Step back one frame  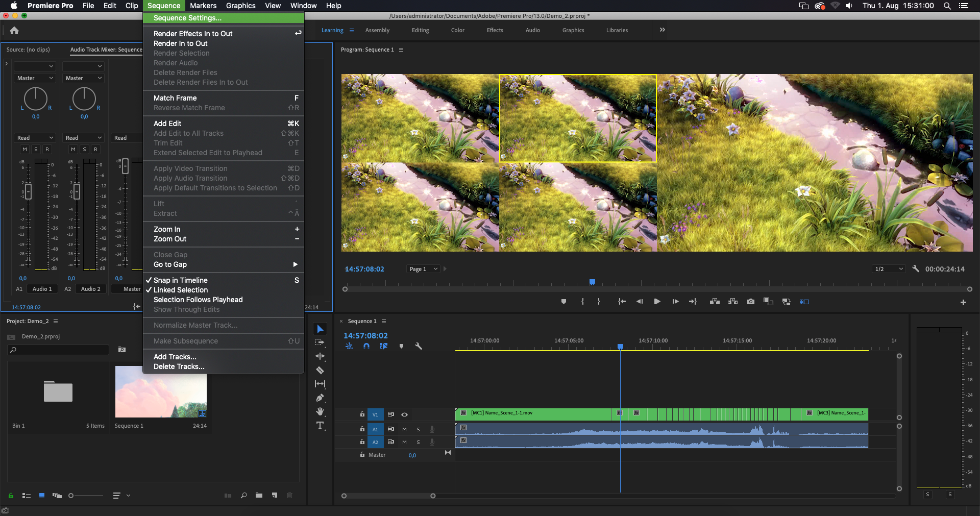coord(640,302)
